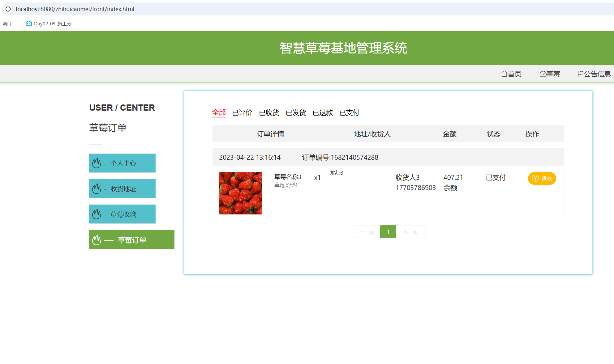The width and height of the screenshot is (614, 364).
Task: Click product name 草莓名称3
Action: pos(288,177)
